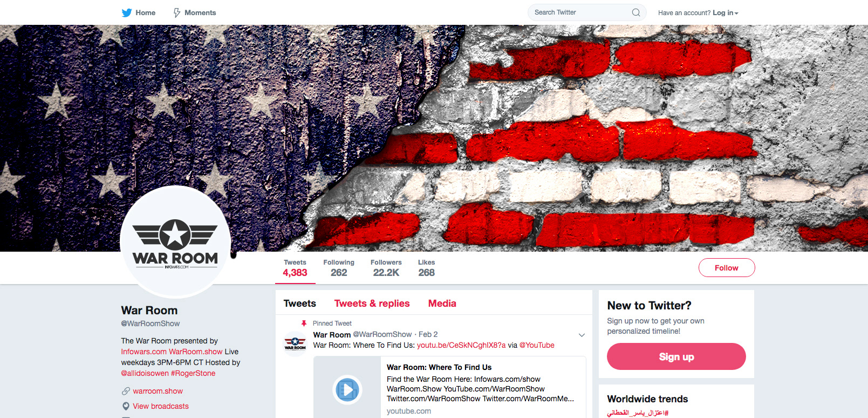Click the Twitter bird Home icon

click(127, 13)
